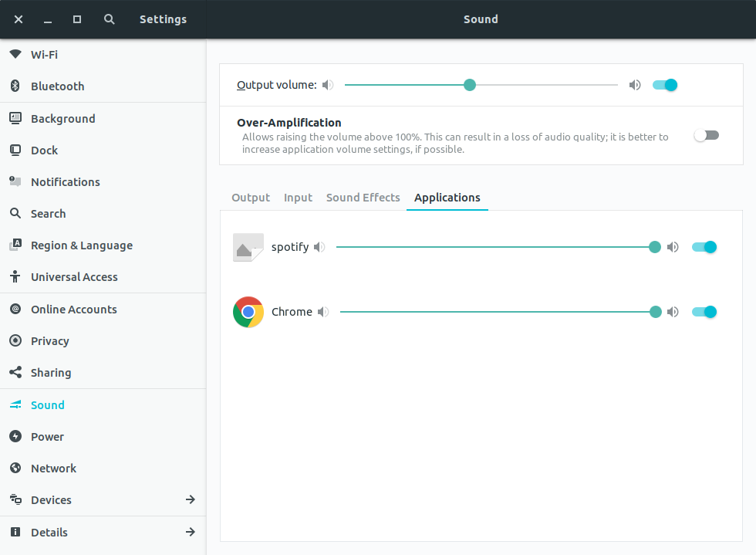This screenshot has width=756, height=555.
Task: Go to Background settings
Action: [103, 119]
